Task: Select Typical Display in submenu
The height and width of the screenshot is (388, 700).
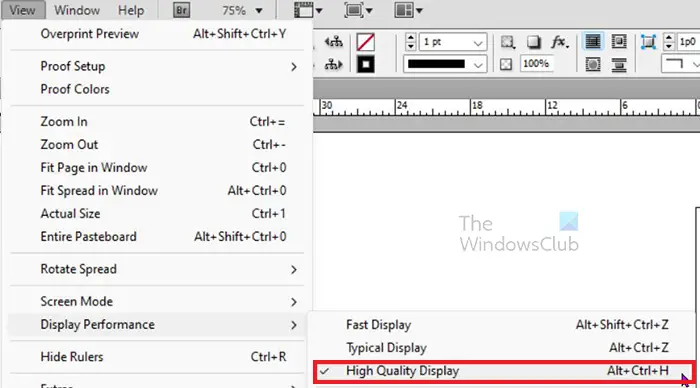Action: (504, 348)
